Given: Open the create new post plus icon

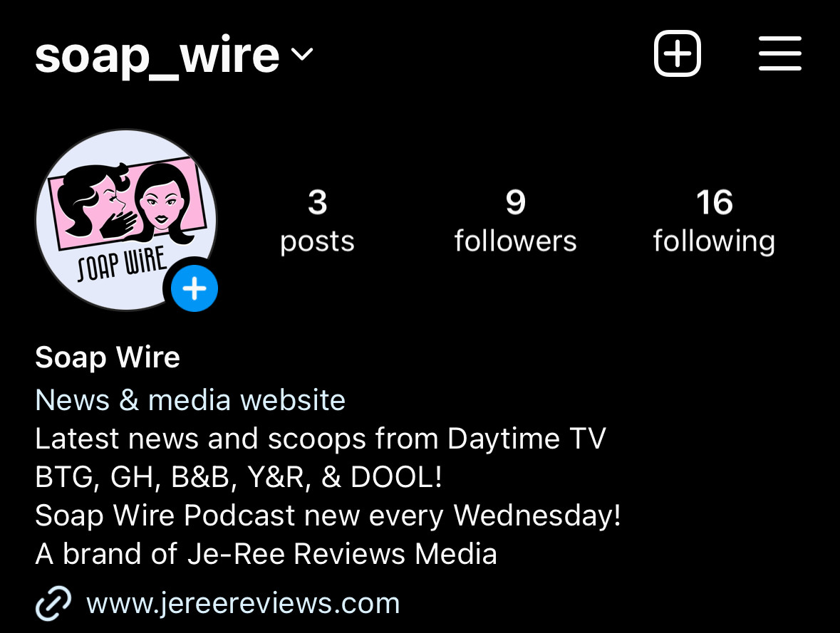Looking at the screenshot, I should [x=677, y=53].
